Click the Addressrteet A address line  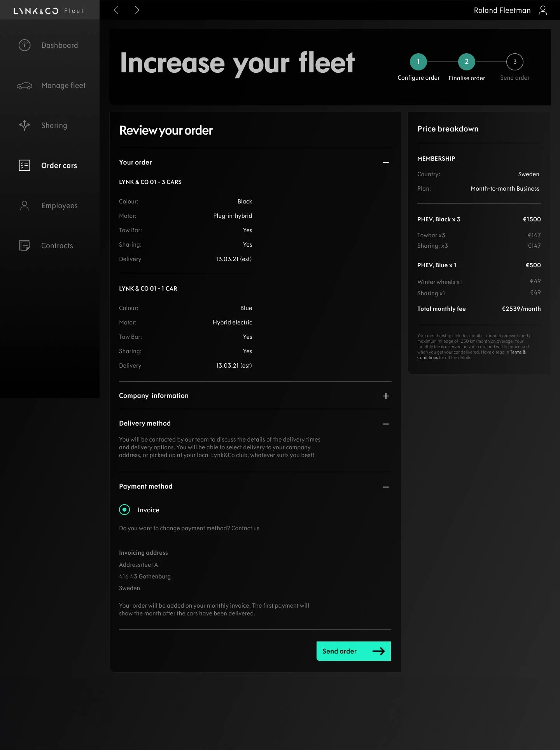pos(138,565)
